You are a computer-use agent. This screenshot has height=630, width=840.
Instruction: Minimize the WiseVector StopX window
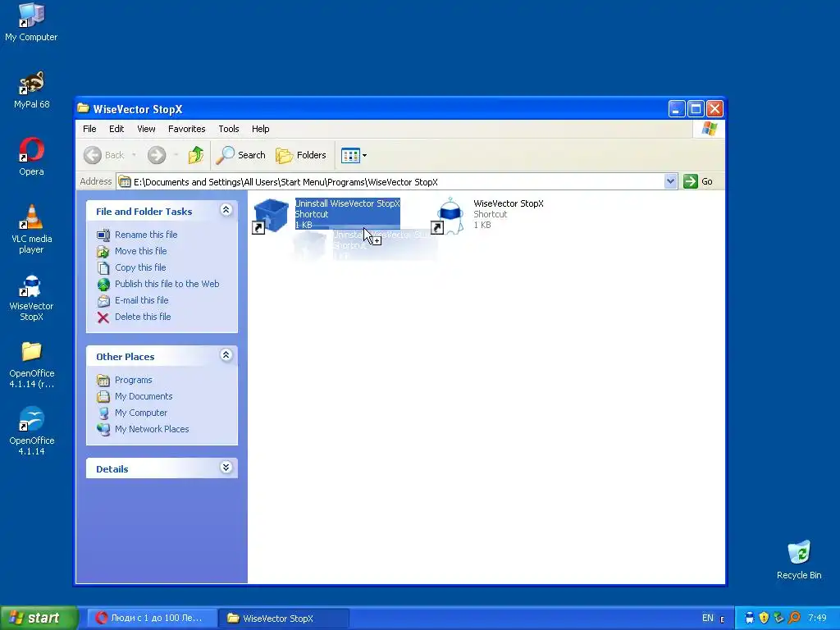click(x=677, y=109)
